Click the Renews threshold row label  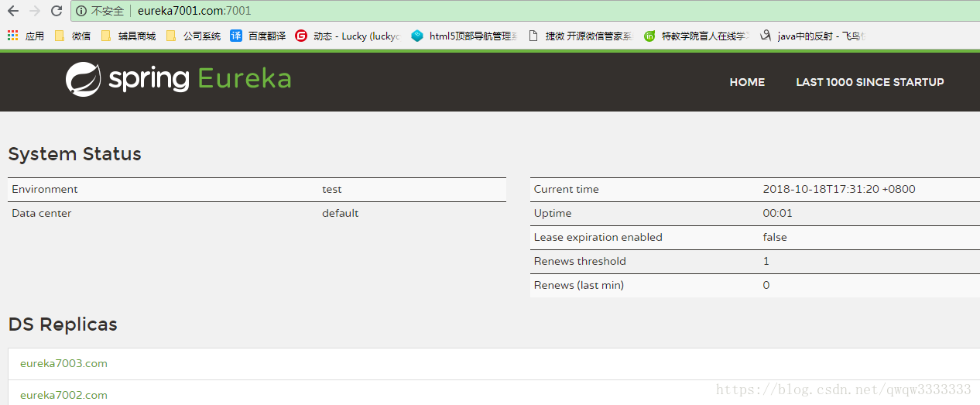[x=580, y=261]
